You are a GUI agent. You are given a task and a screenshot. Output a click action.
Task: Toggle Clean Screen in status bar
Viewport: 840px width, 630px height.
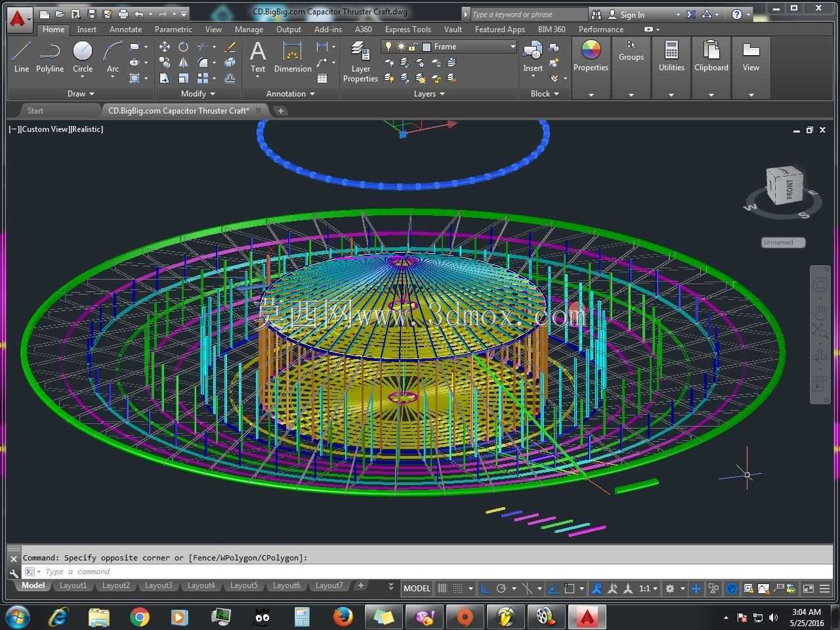pos(808,589)
